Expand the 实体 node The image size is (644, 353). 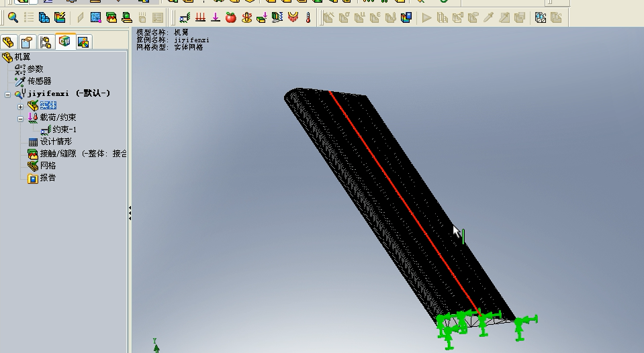point(21,107)
